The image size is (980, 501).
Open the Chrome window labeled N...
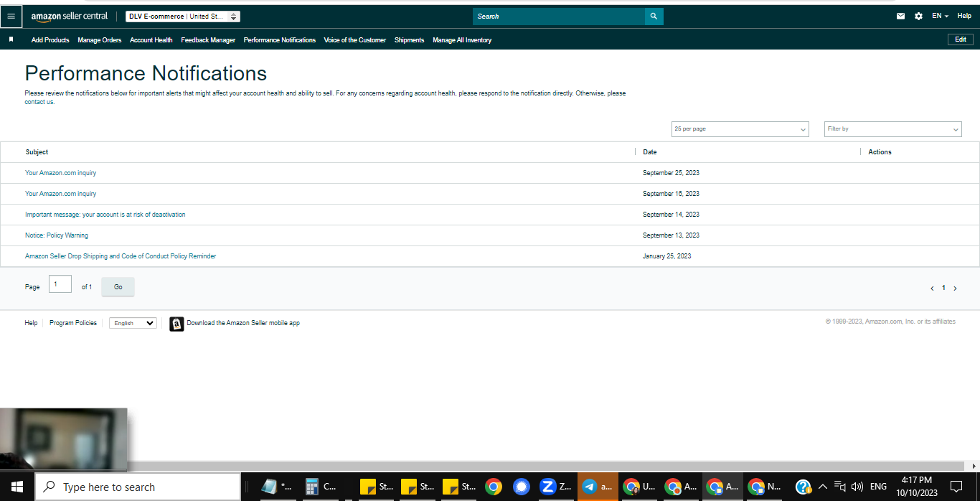pyautogui.click(x=763, y=487)
